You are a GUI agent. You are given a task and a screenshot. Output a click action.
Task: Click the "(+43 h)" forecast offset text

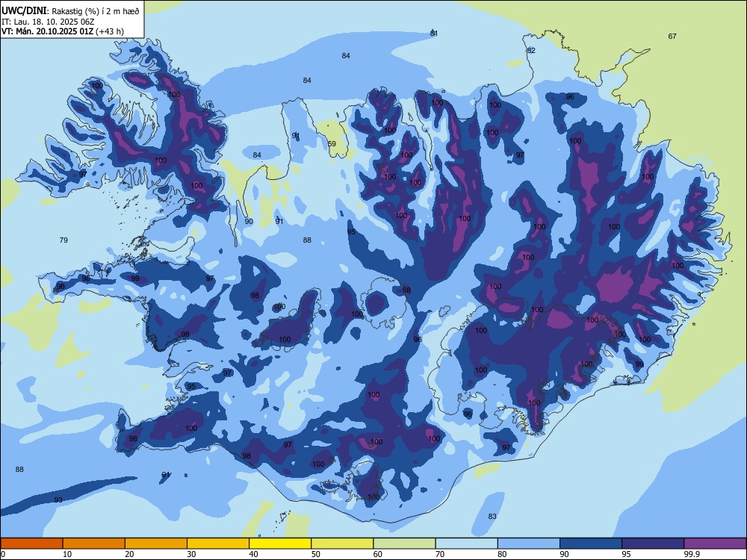[x=110, y=31]
